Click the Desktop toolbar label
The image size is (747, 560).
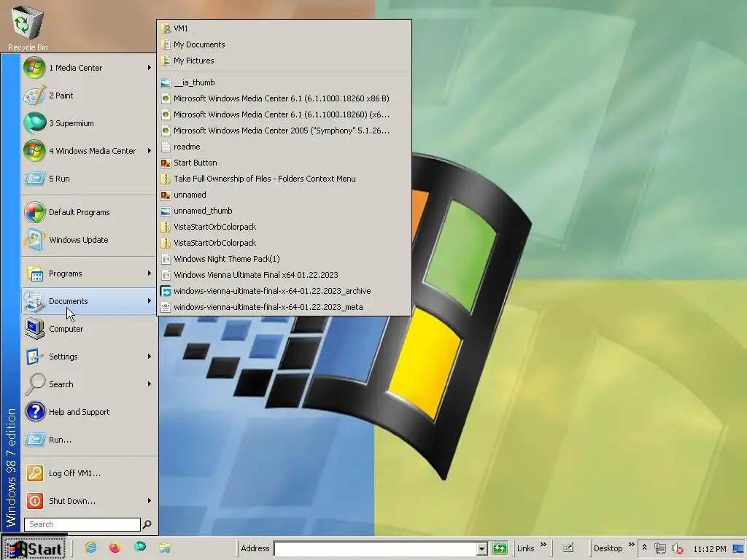[x=608, y=548]
